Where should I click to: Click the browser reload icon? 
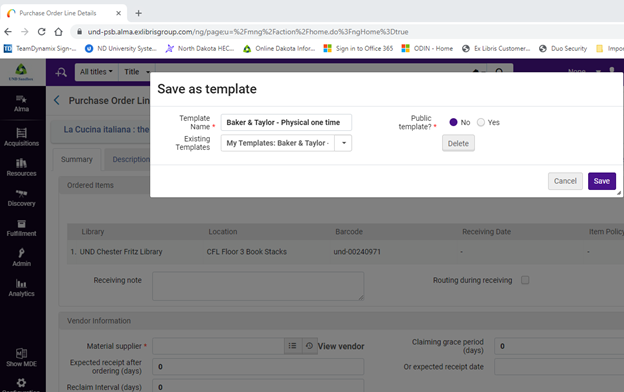click(41, 31)
